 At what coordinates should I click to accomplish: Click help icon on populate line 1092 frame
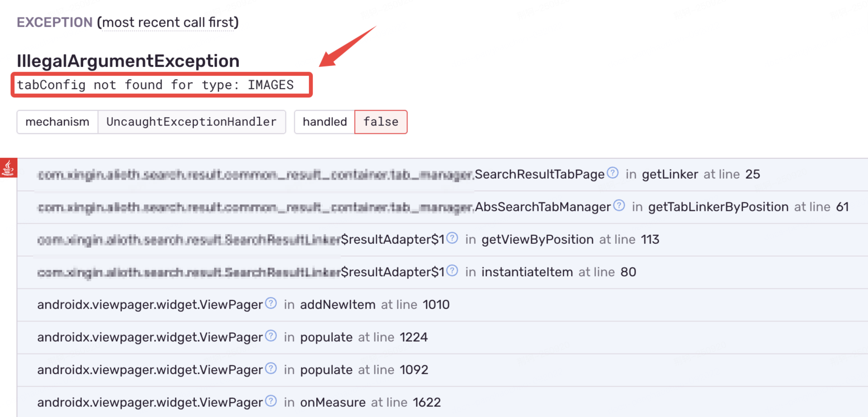coord(270,368)
